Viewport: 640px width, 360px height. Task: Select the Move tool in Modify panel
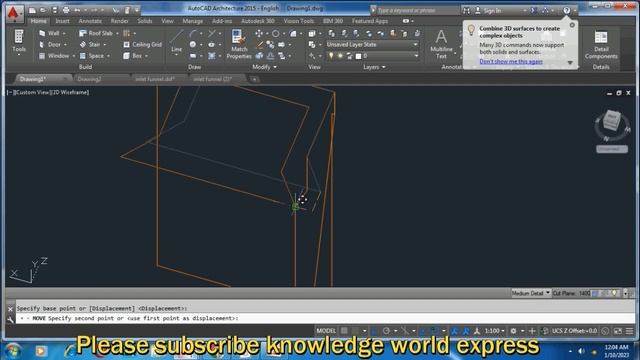click(259, 33)
